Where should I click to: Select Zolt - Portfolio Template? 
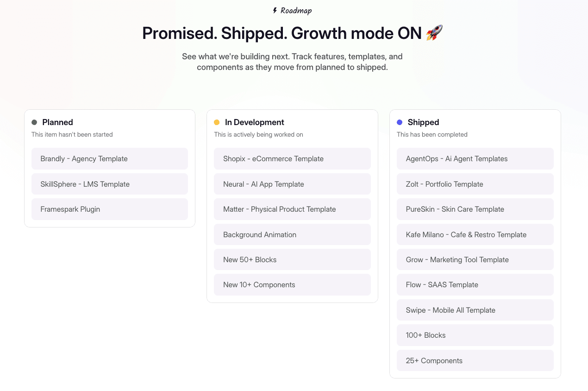pos(475,184)
